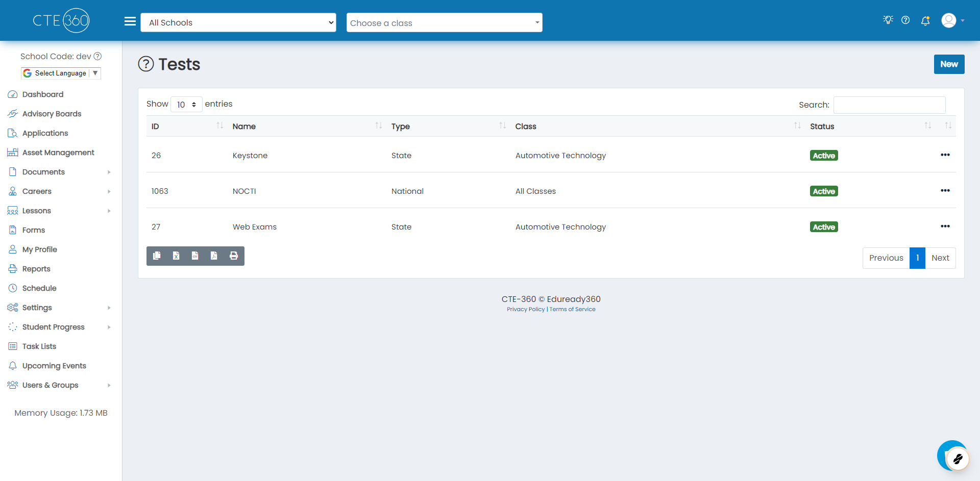Viewport: 980px width, 481px height.
Task: Open the lightbulb tips icon
Action: click(888, 20)
